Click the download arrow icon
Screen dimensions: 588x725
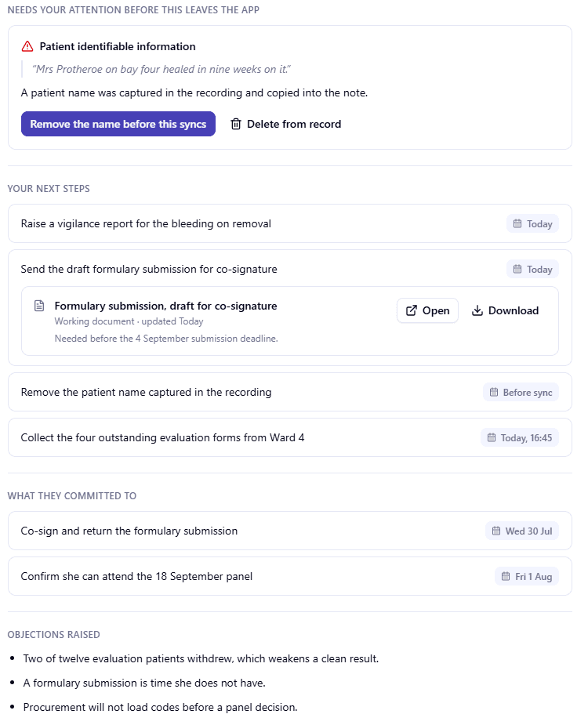click(x=477, y=310)
